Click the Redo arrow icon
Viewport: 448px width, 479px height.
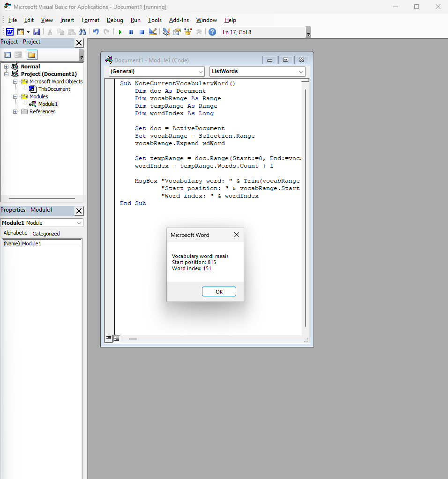pos(106,32)
